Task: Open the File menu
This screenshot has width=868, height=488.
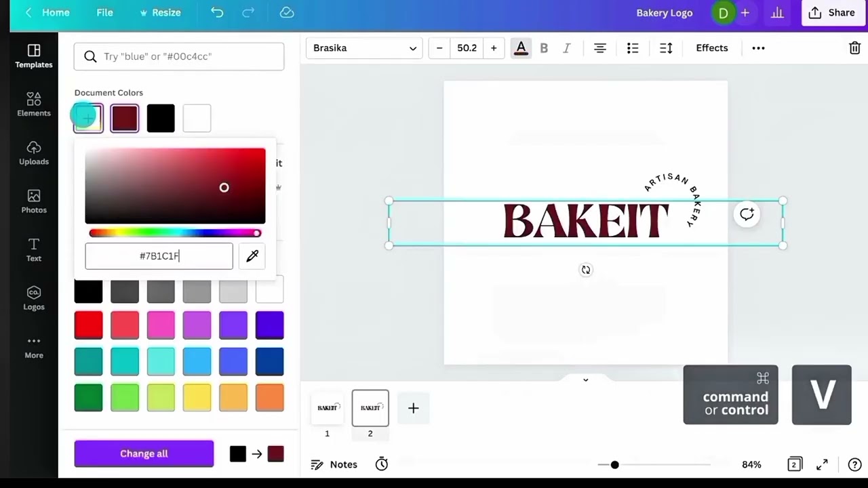Action: click(x=104, y=12)
